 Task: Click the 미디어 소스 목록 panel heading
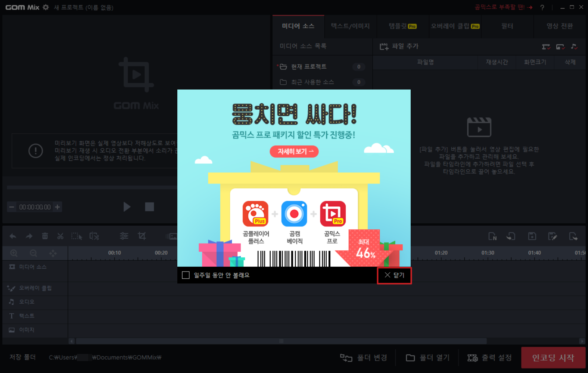coord(303,46)
